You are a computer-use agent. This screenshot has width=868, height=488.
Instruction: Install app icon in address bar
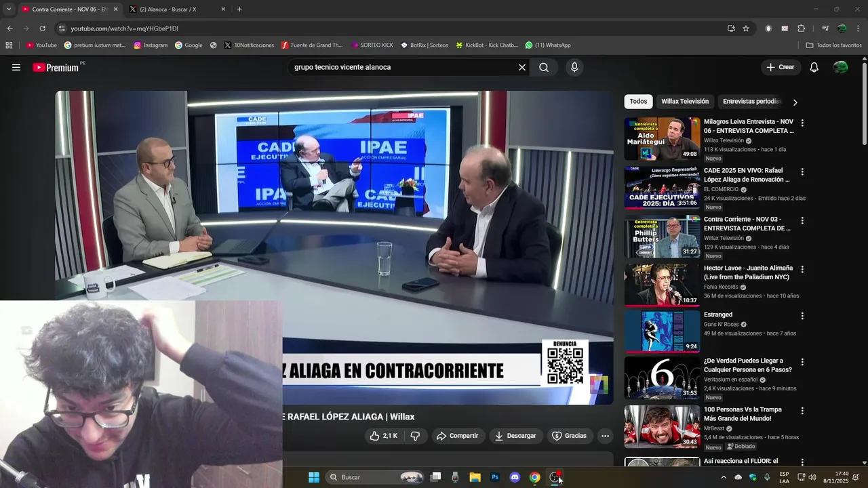[x=731, y=28]
